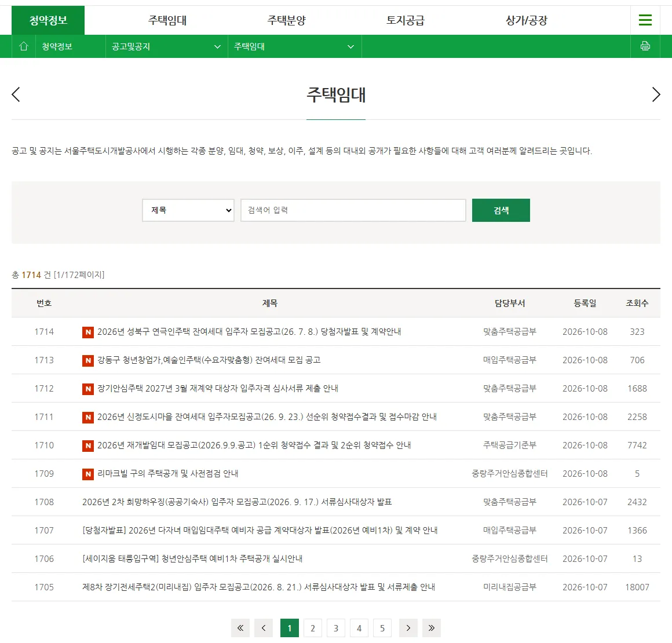Image resolution: width=672 pixels, height=643 pixels.
Task: Expand the 공고및공지 breadcrumb dropdown
Action: [x=167, y=46]
